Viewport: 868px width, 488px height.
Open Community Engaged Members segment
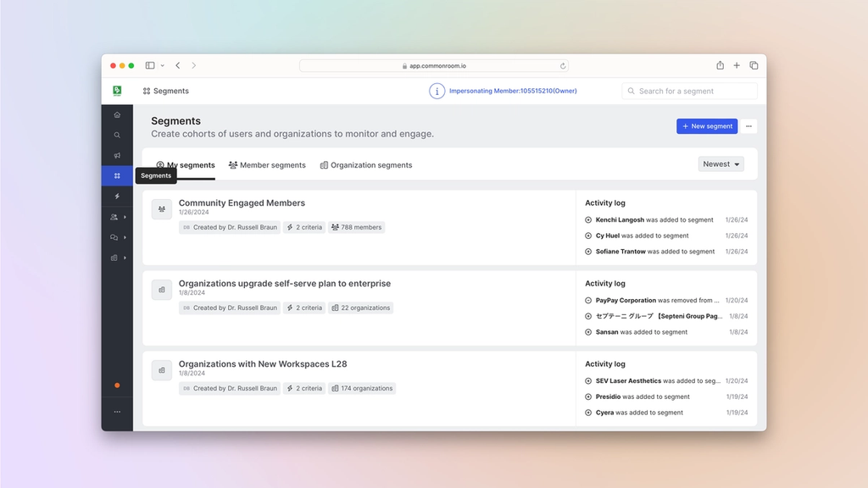point(242,203)
